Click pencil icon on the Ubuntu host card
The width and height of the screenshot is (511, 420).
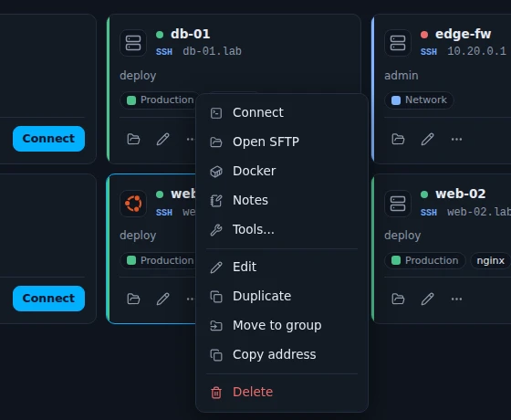pyautogui.click(x=162, y=299)
